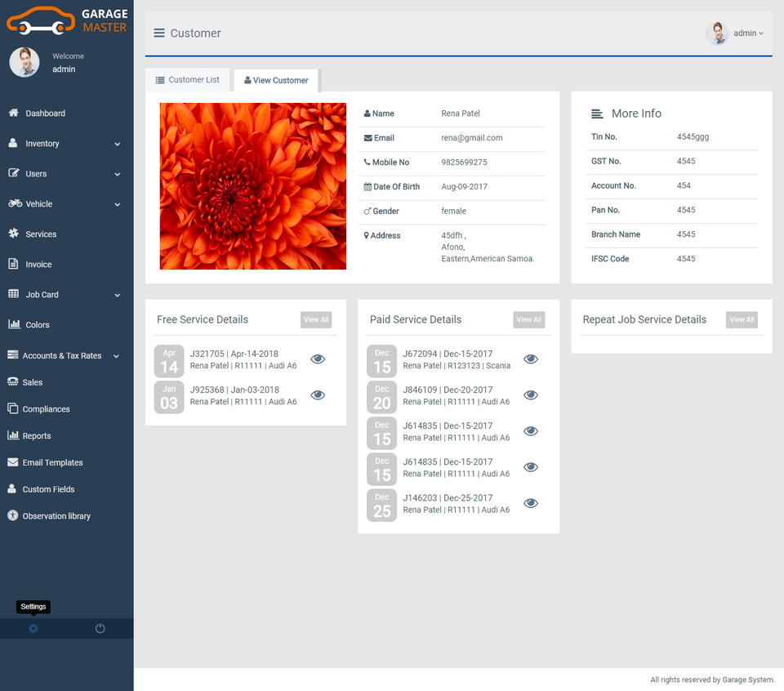Click the Email Templates envelope icon
Screen dimensions: 784x691
13,462
